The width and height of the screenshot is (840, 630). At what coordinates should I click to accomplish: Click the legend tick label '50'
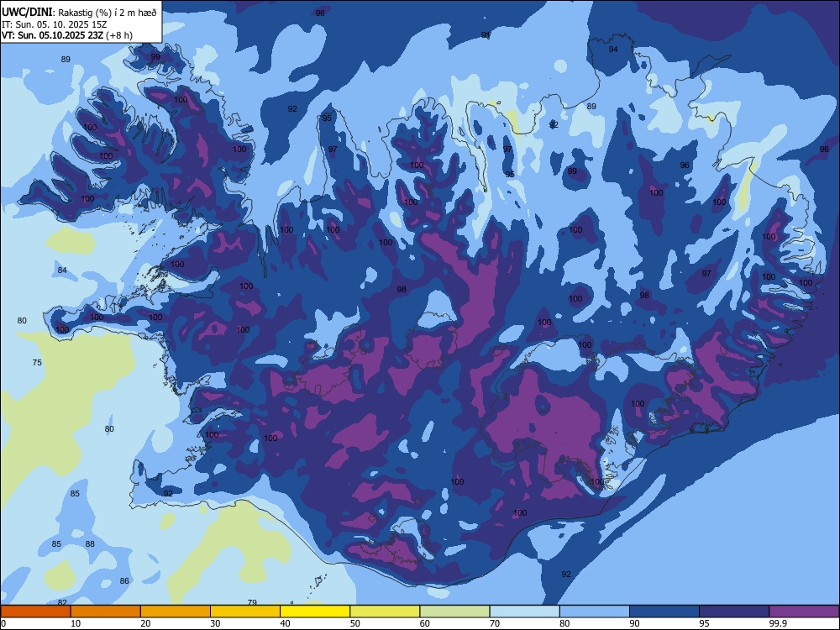click(x=354, y=623)
